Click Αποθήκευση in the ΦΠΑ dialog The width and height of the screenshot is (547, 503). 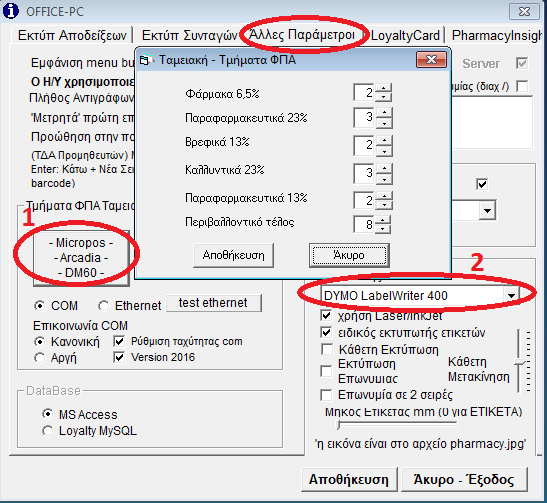point(233,255)
